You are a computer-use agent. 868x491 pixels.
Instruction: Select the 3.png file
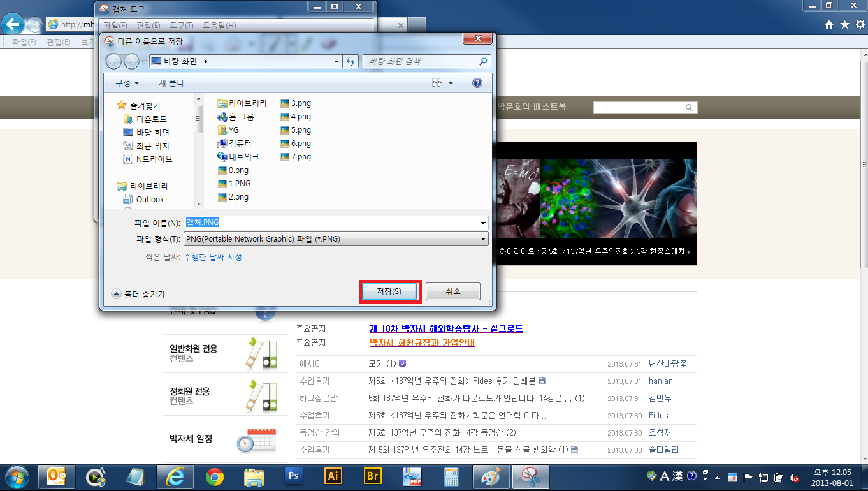click(300, 103)
